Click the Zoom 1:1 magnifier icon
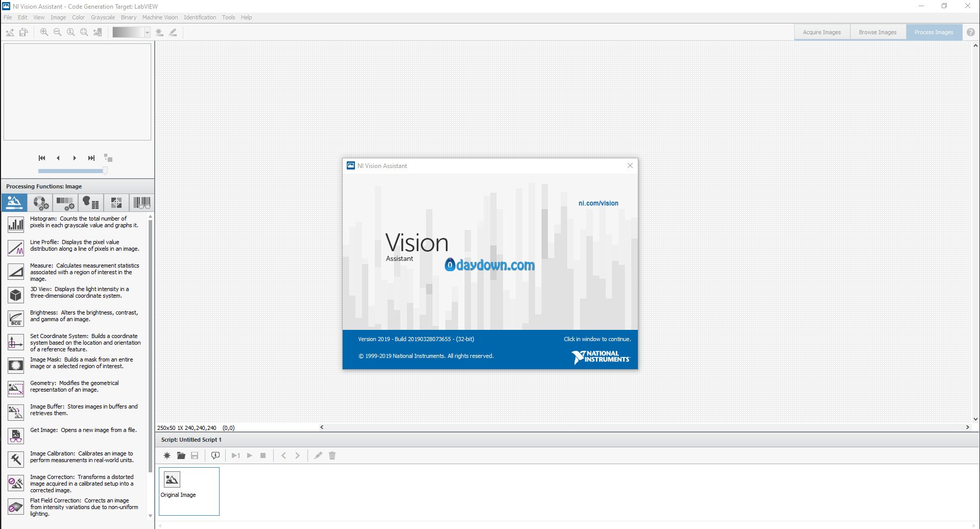 71,32
